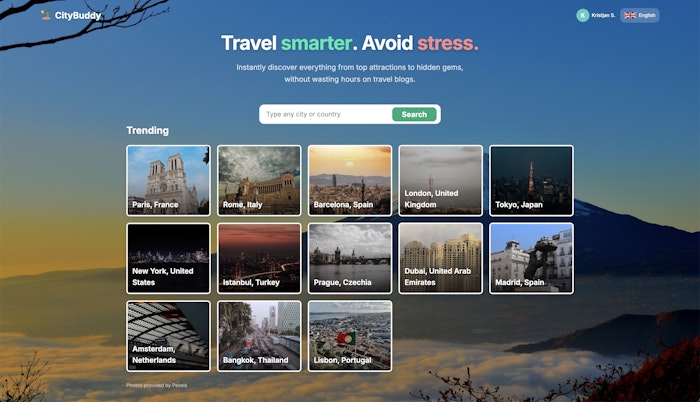Image resolution: width=700 pixels, height=402 pixels.
Task: Open the Amsterdam, Netherlands card
Action: (x=168, y=336)
